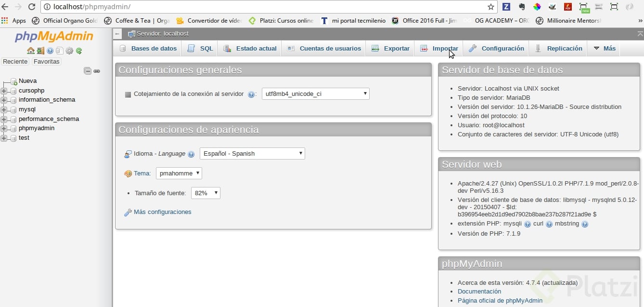Bookmark this page with the star icon
644x307 pixels.
pos(491,7)
